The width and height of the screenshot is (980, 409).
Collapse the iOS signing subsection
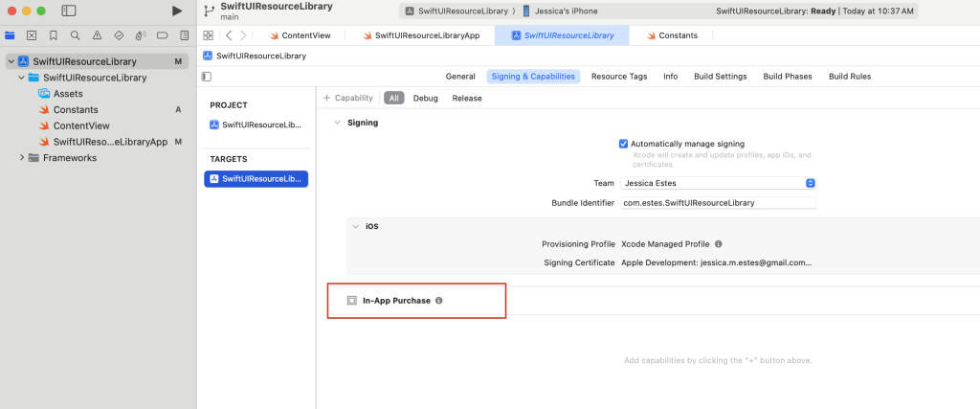[x=356, y=226]
